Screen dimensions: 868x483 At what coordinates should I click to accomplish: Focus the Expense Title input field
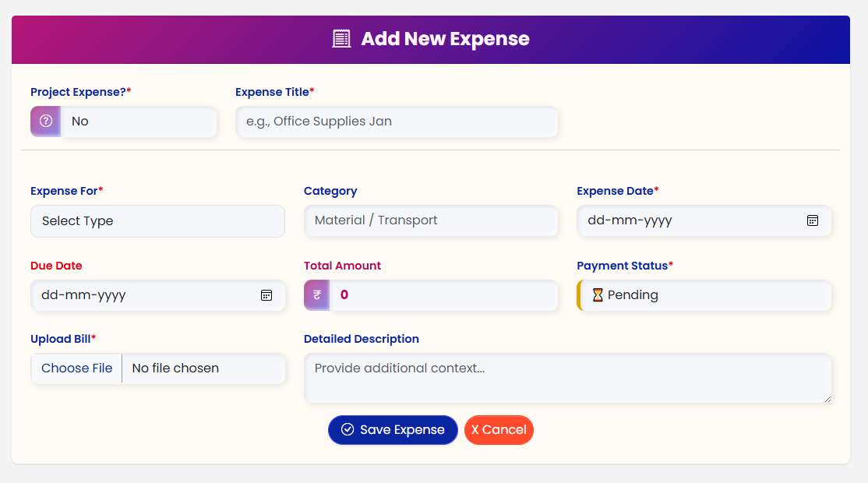pos(397,122)
